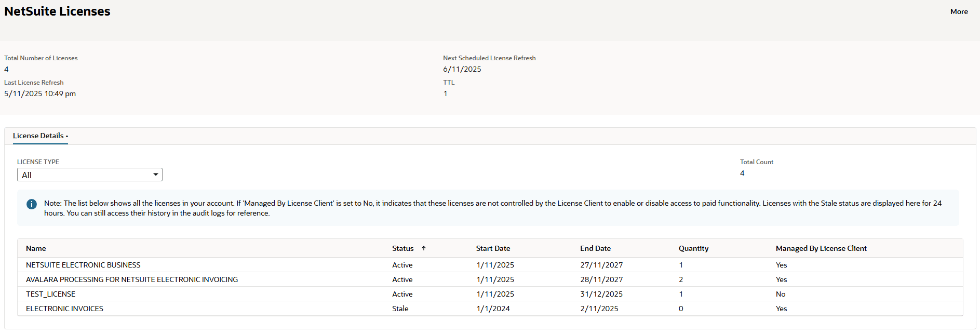This screenshot has height=334, width=980.
Task: Select ELECTRONIC INVOICES row name
Action: [x=64, y=309]
